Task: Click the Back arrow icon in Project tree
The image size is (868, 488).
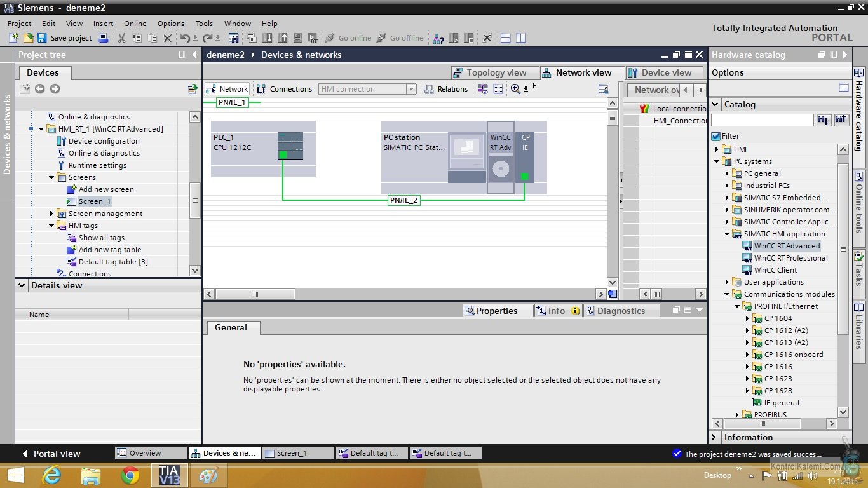Action: [x=39, y=88]
